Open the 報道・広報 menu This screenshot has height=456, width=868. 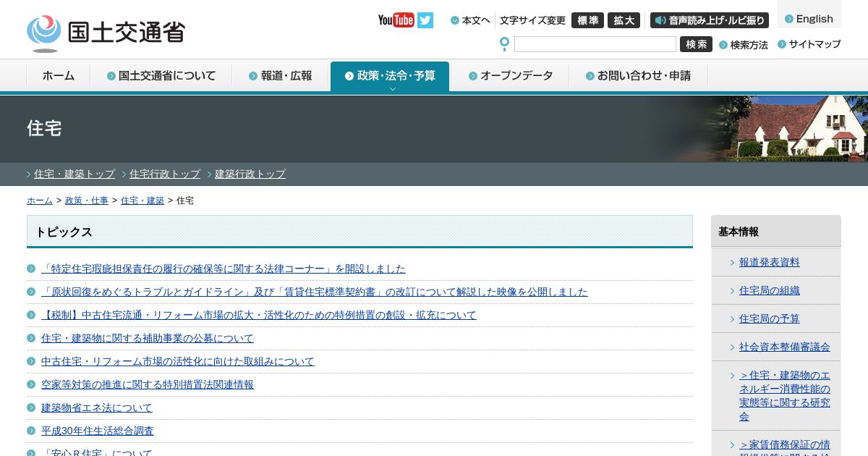point(281,75)
